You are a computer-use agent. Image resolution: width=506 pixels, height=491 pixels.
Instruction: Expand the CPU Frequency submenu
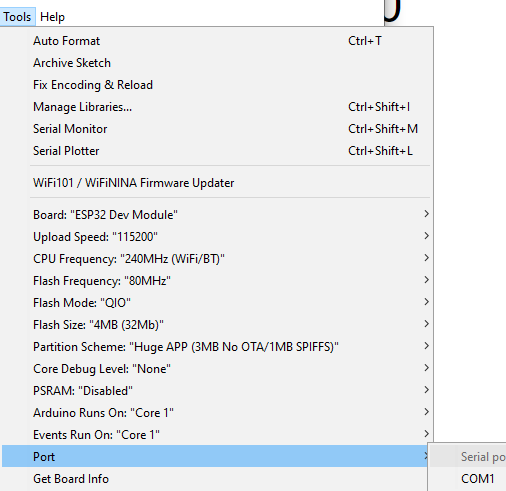click(216, 259)
